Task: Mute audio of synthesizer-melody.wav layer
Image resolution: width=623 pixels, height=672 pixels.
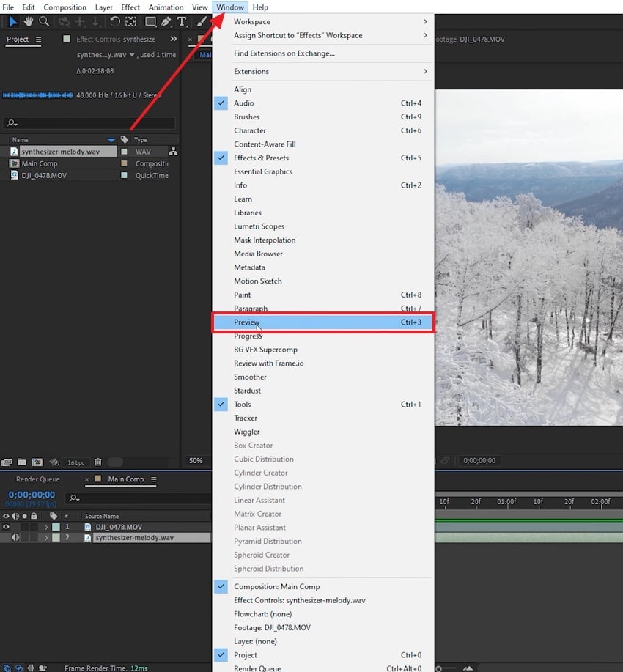Action: tap(15, 537)
